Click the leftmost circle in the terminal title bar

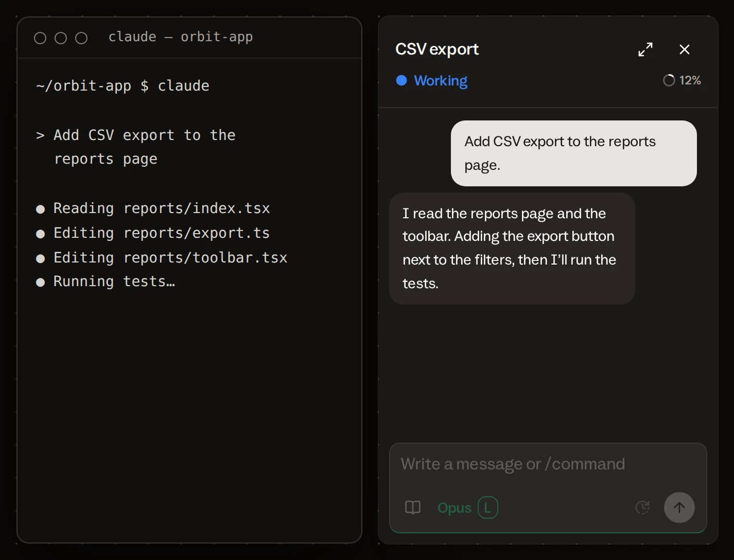pos(40,38)
